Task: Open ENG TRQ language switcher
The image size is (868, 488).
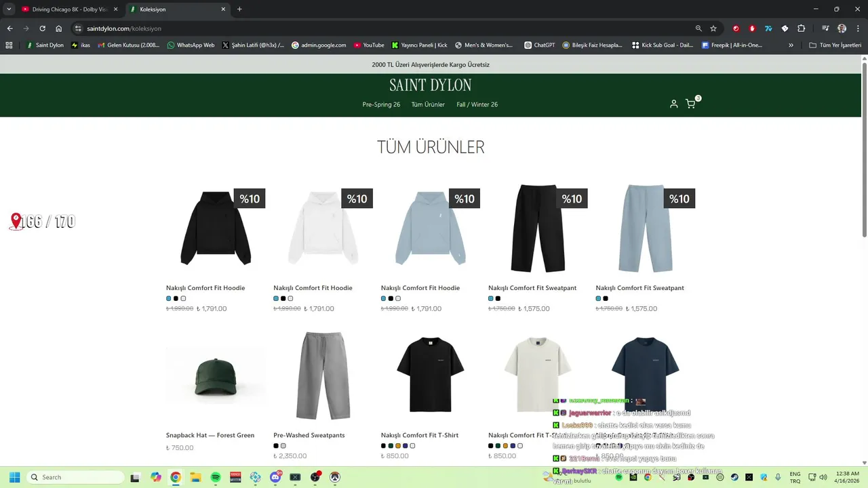Action: click(x=795, y=477)
